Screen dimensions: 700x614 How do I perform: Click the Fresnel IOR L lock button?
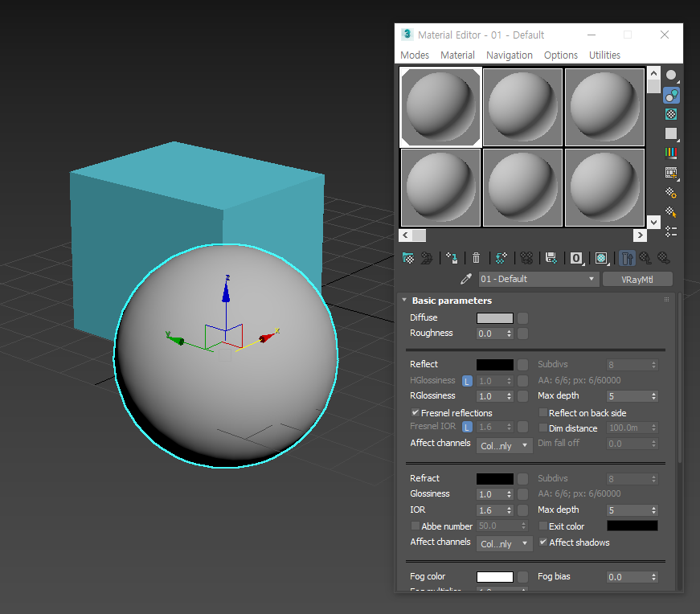point(467,428)
